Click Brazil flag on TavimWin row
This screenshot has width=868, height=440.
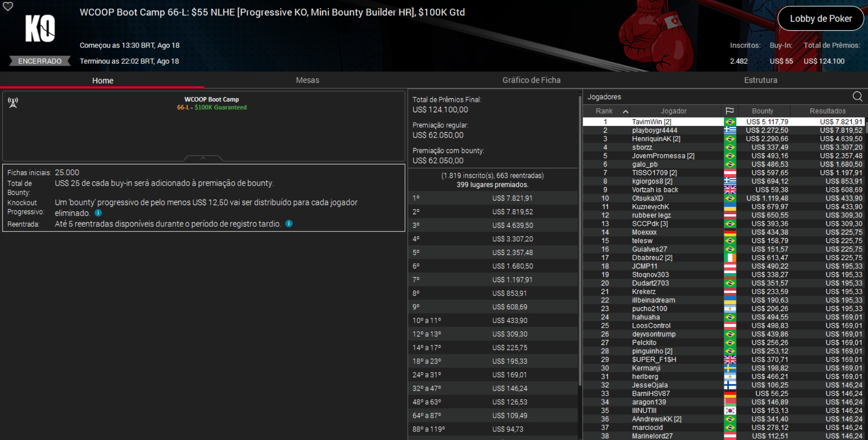[730, 122]
